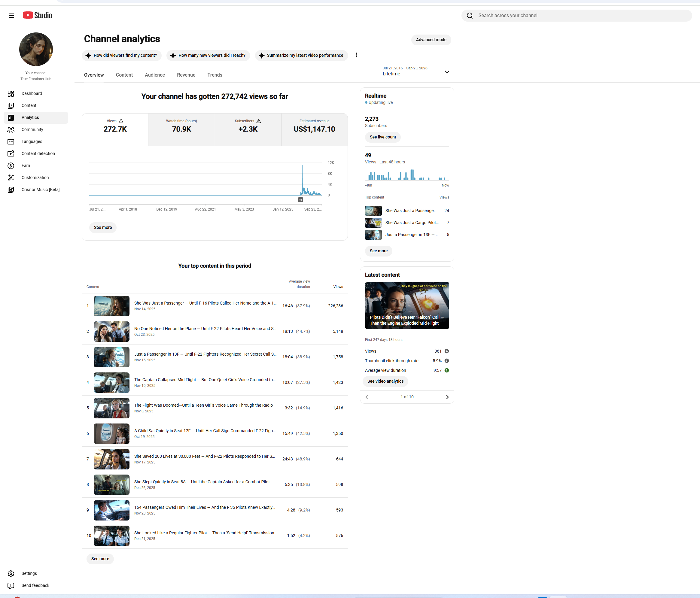Click 'Summarize my latest video performance' chip

click(x=301, y=55)
